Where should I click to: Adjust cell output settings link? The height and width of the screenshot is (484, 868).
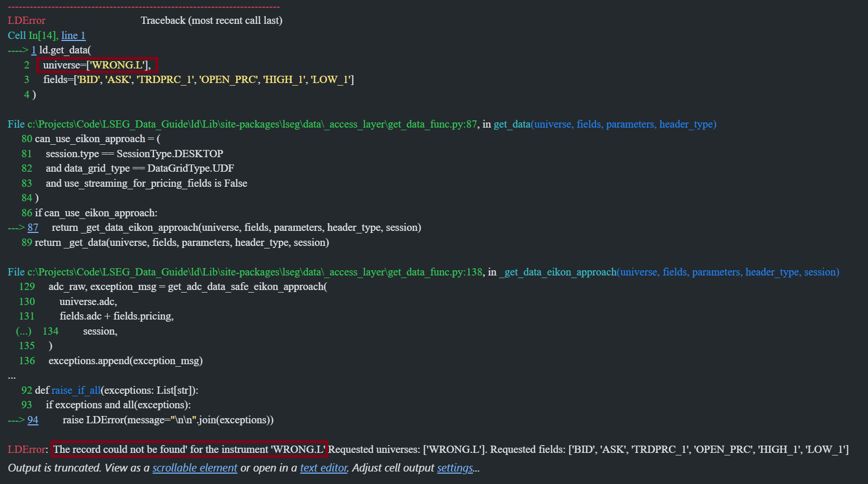tap(455, 468)
